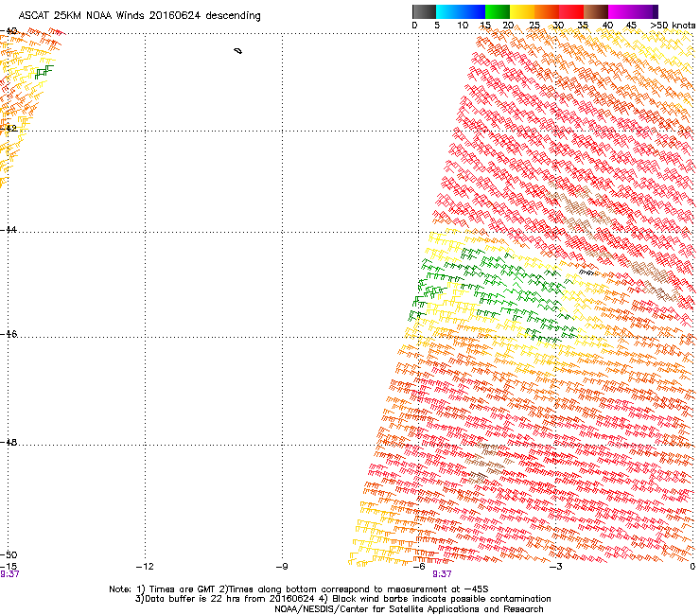The height and width of the screenshot is (615, 700).
Task: Click the small black island outline near top
Action: [x=238, y=51]
